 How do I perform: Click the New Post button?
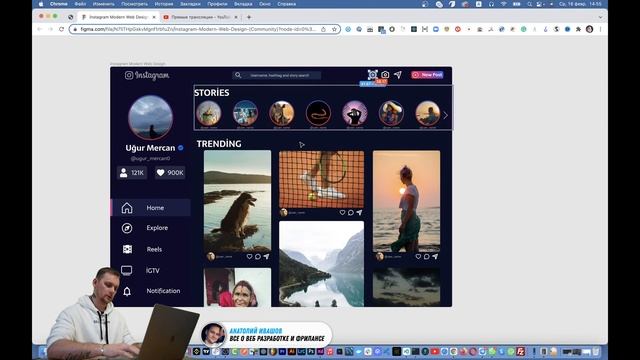(x=427, y=75)
